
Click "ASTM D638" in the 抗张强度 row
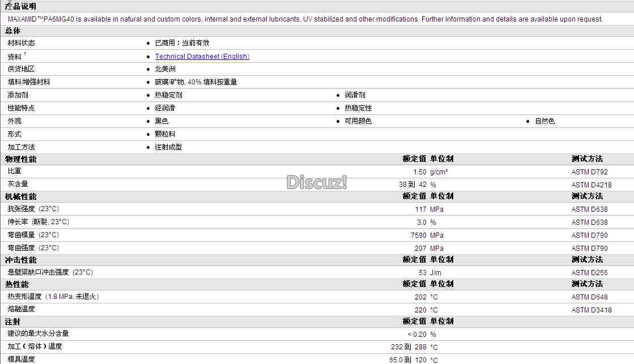589,209
